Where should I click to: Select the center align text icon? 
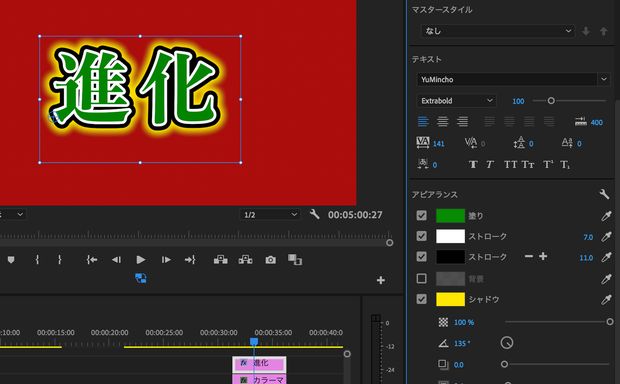[442, 122]
